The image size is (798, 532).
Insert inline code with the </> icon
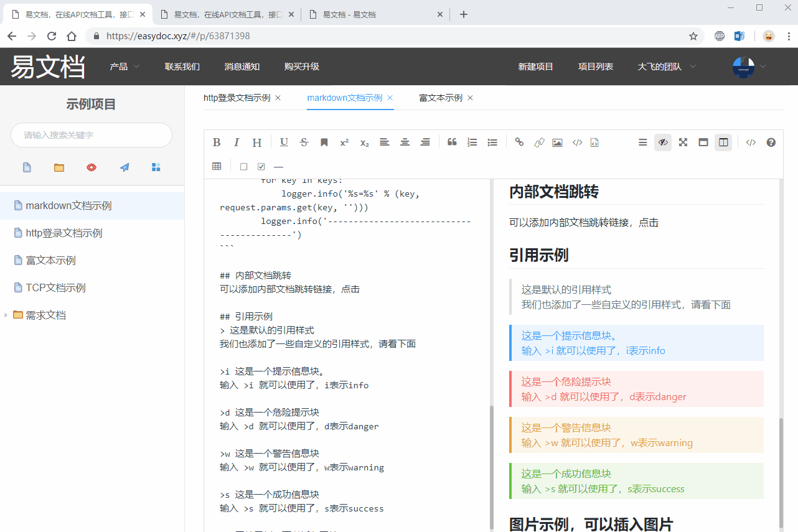coord(577,142)
